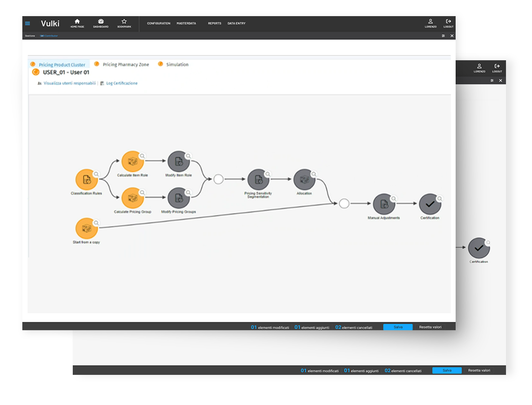Go to Home Page icon
532x405 pixels.
point(77,22)
